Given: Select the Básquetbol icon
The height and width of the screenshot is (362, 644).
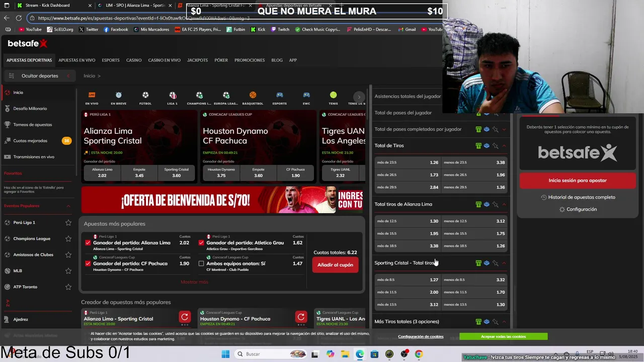Looking at the screenshot, I should 253,95.
